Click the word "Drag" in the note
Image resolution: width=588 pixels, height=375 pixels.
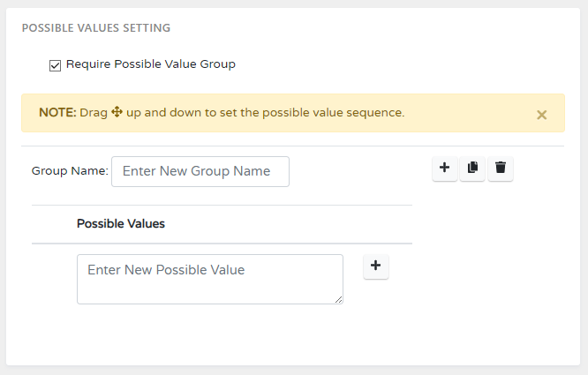click(x=94, y=113)
